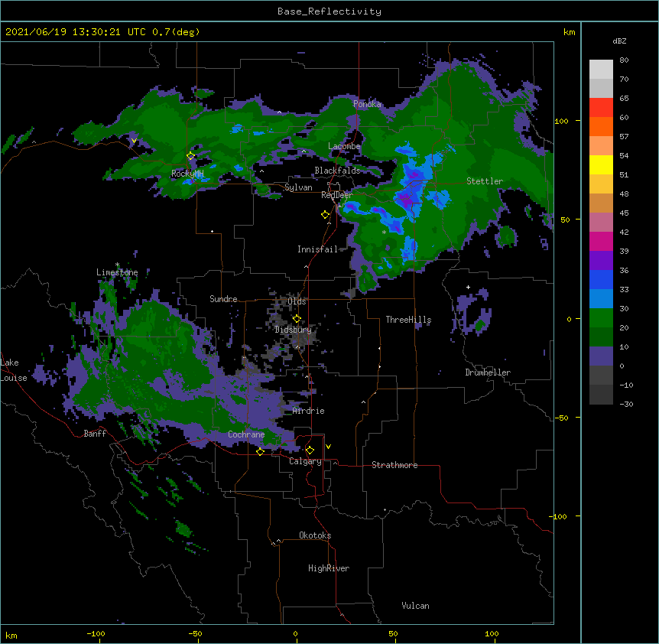
Task: Click the Drumheller city label
Action: (488, 372)
